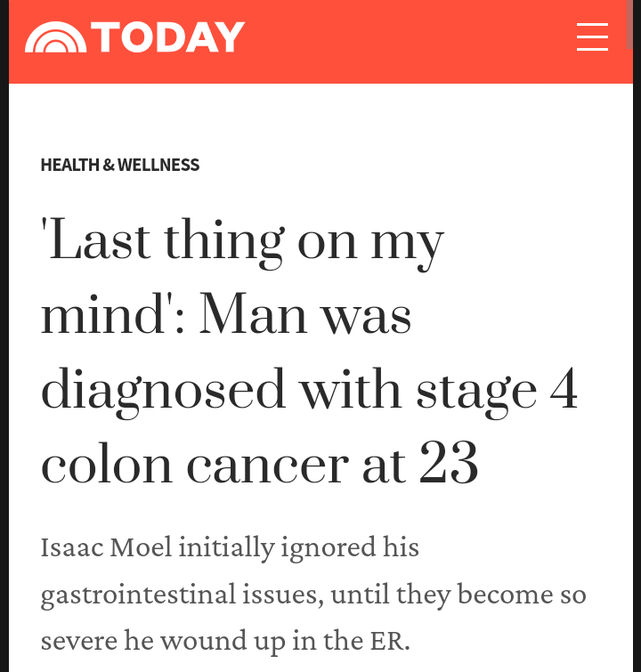Image resolution: width=641 pixels, height=672 pixels.
Task: Open the hamburger menu icon
Action: tap(592, 37)
